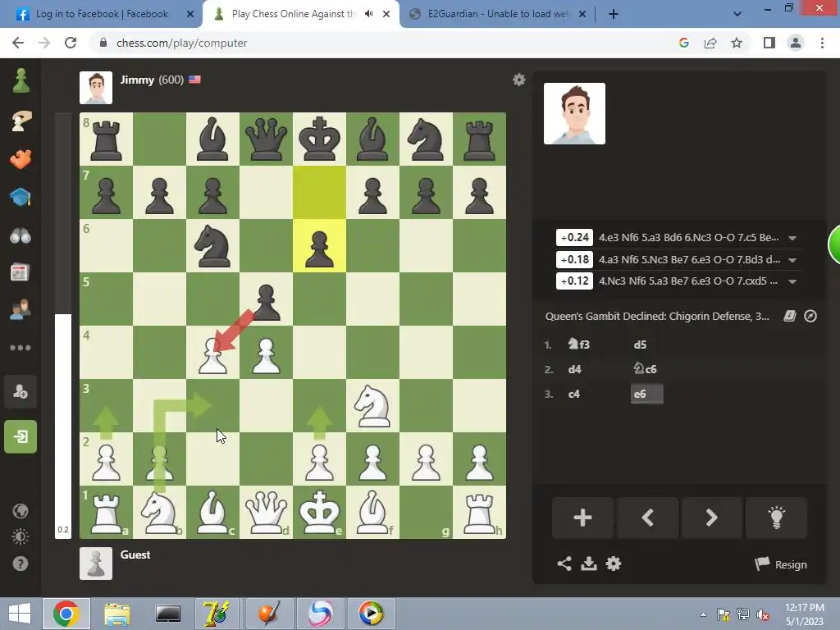Click the share game icon
840x630 pixels.
[x=564, y=564]
